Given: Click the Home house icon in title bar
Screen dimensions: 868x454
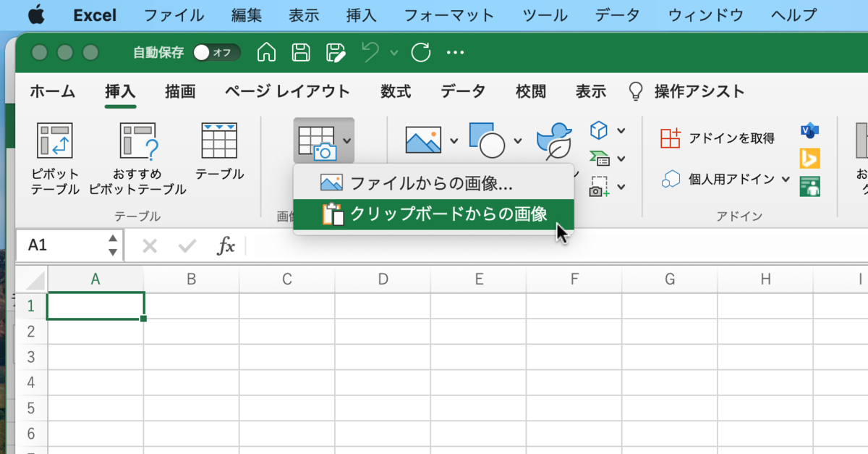Looking at the screenshot, I should pyautogui.click(x=266, y=52).
